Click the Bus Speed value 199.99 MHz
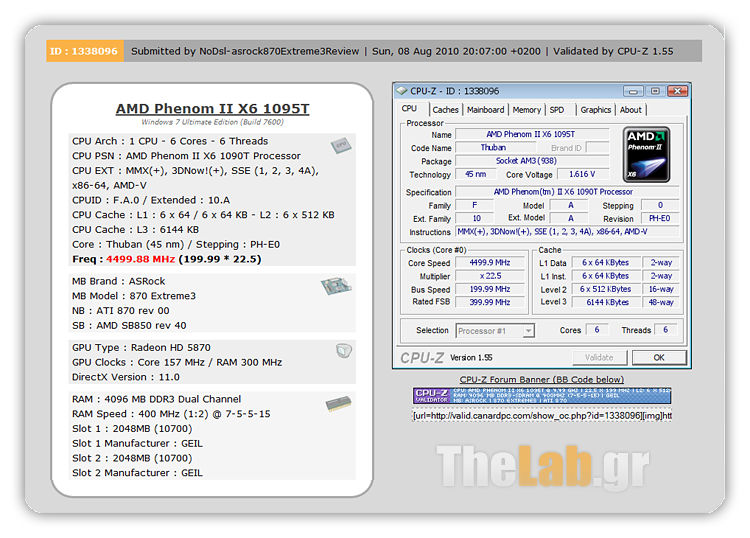The height and width of the screenshot is (538, 750). 490,289
